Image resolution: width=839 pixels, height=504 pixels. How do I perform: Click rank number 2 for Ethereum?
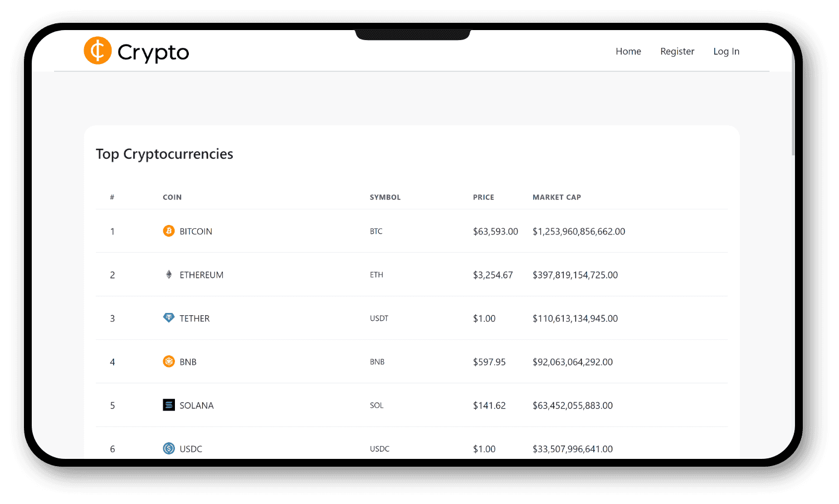coord(112,275)
